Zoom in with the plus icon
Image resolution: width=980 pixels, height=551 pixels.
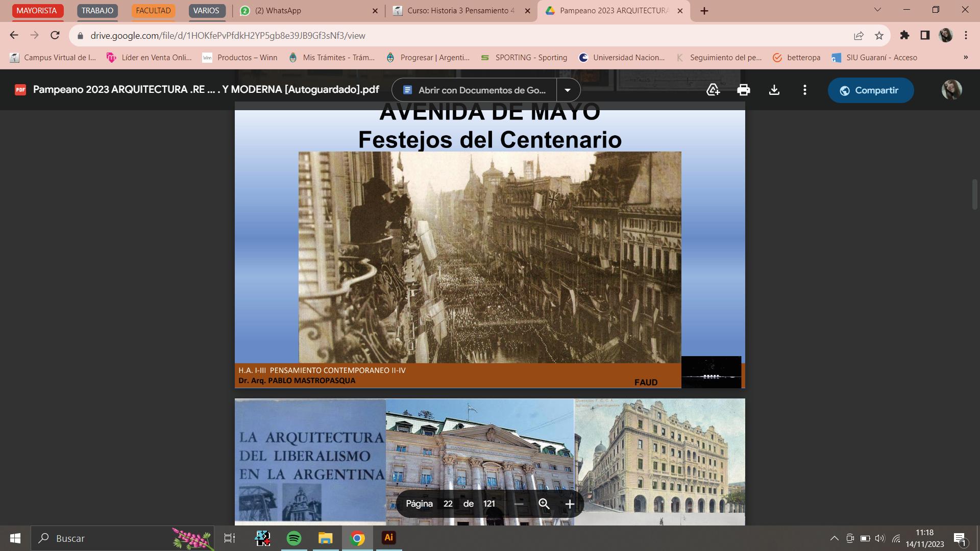pos(570,504)
